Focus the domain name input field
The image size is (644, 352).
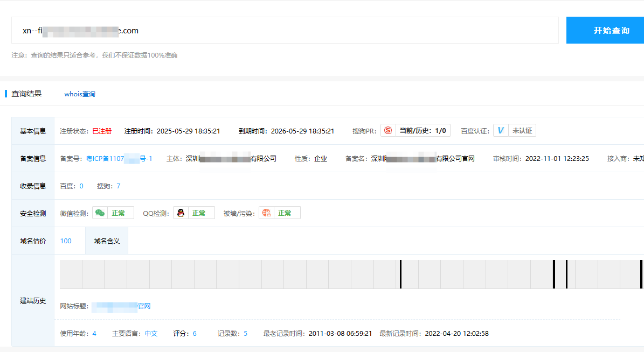285,30
